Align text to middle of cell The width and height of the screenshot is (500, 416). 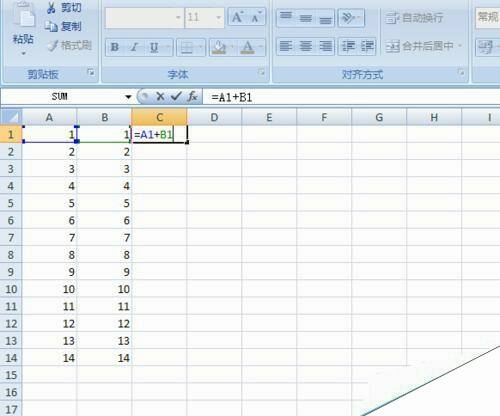coord(305,18)
